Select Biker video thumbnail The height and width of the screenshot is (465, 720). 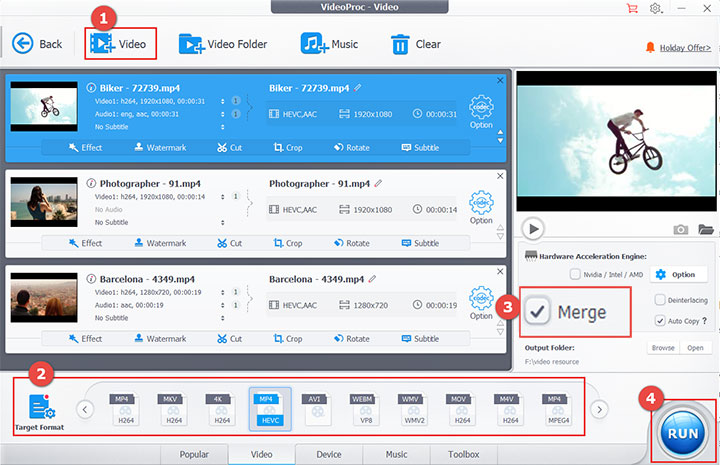pyautogui.click(x=44, y=106)
